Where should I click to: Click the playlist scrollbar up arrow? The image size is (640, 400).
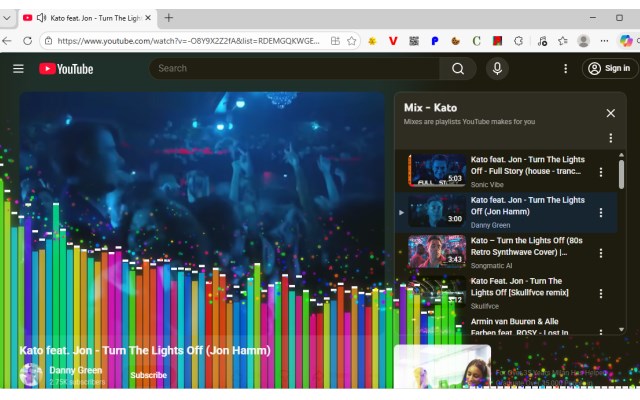point(621,155)
